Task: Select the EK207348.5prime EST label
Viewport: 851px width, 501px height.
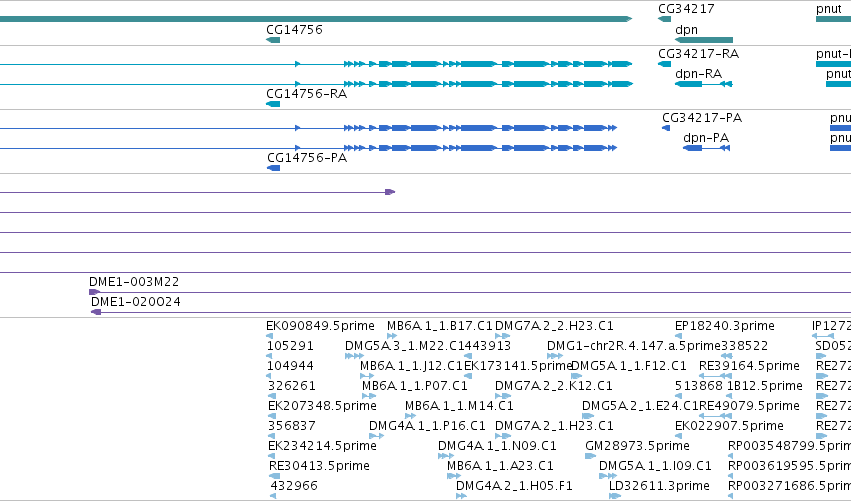Action: 322,406
